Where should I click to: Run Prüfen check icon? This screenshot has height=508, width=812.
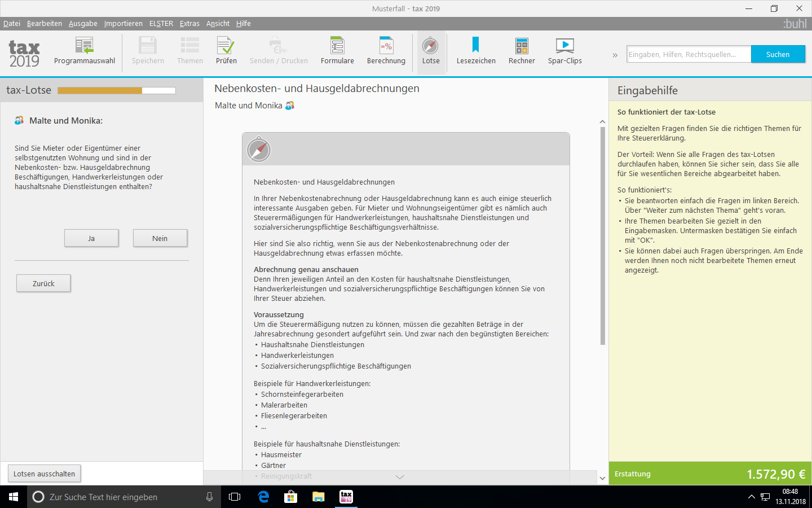click(226, 51)
